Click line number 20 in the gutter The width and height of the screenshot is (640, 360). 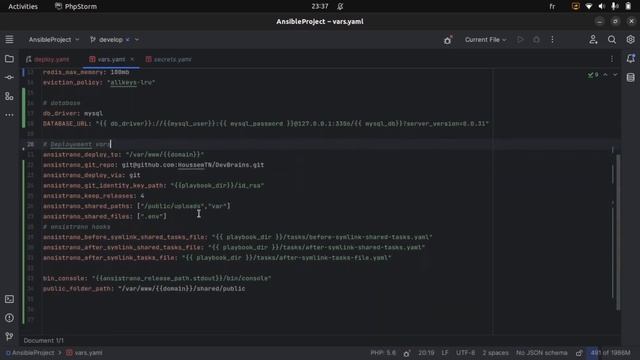pyautogui.click(x=30, y=144)
